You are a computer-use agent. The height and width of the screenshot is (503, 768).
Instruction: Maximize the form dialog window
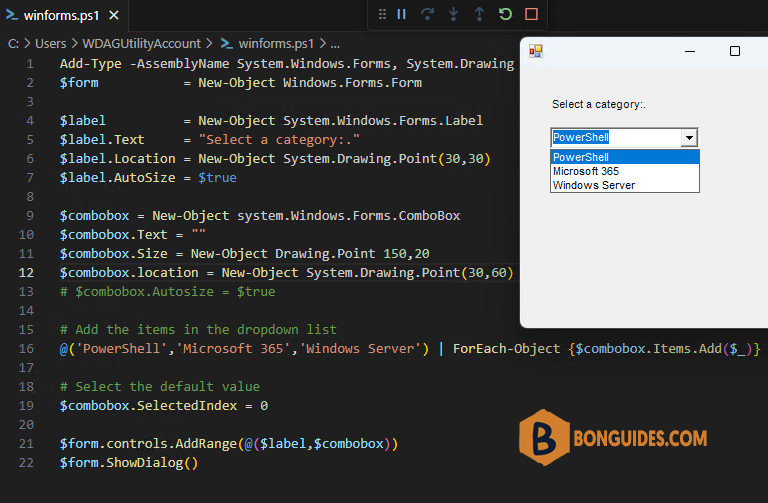[x=735, y=51]
